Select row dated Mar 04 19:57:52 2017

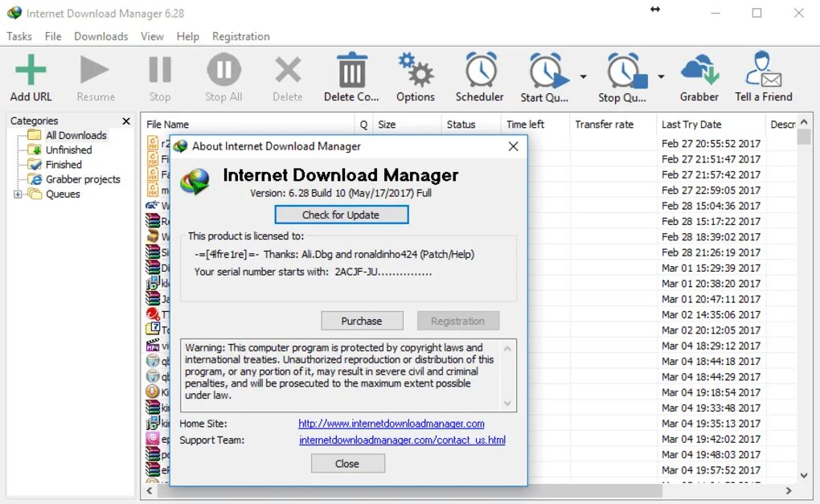point(711,470)
